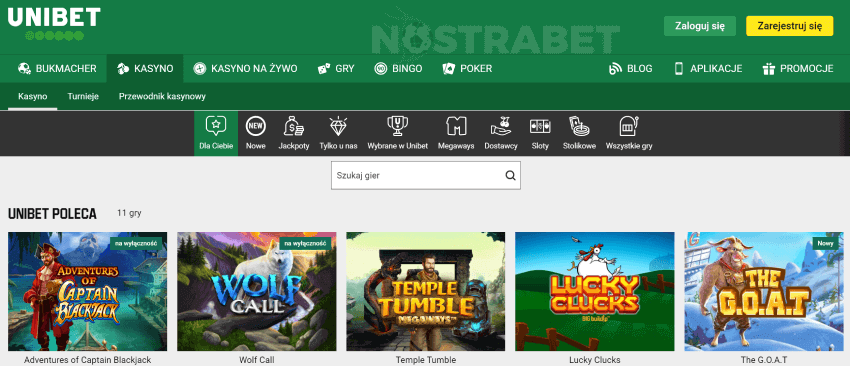Click the Poker cards icon
This screenshot has width=850, height=366.
tap(448, 69)
